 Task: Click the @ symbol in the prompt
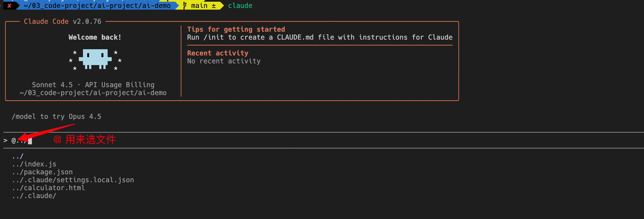14,141
